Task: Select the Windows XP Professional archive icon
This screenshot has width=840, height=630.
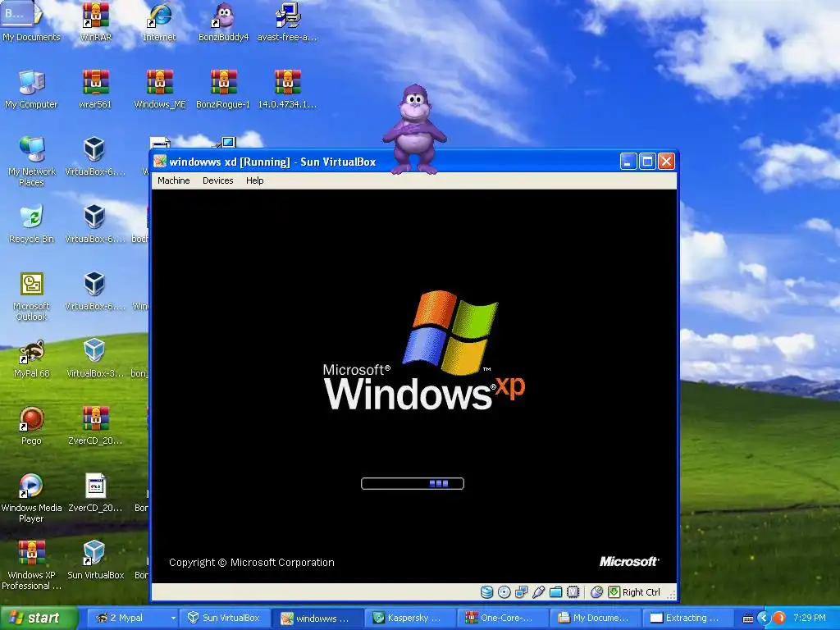Action: coord(31,565)
